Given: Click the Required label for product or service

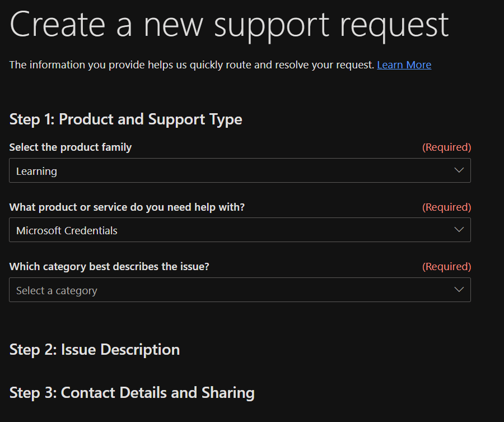Looking at the screenshot, I should tap(446, 207).
